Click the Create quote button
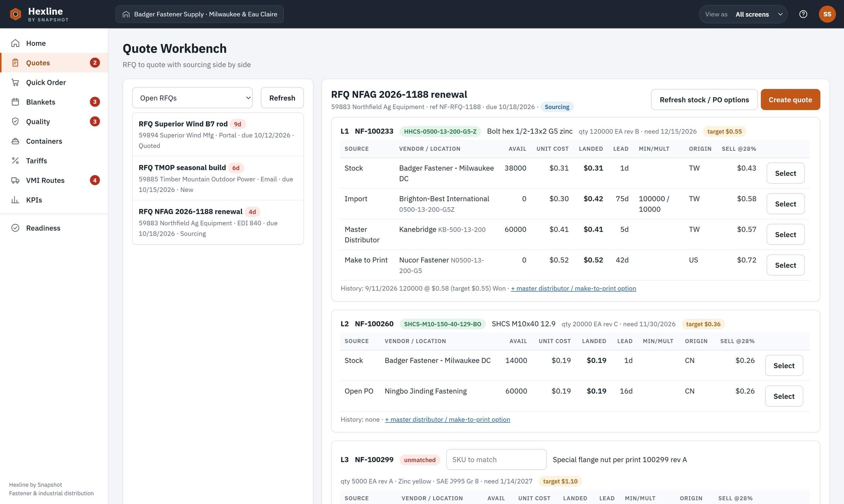Image resolution: width=844 pixels, height=504 pixels. [x=790, y=100]
